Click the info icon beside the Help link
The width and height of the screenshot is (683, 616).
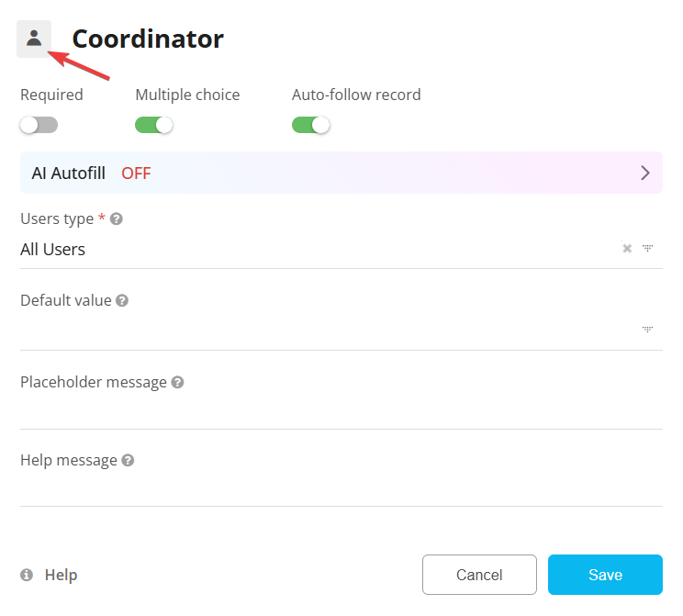coord(27,575)
